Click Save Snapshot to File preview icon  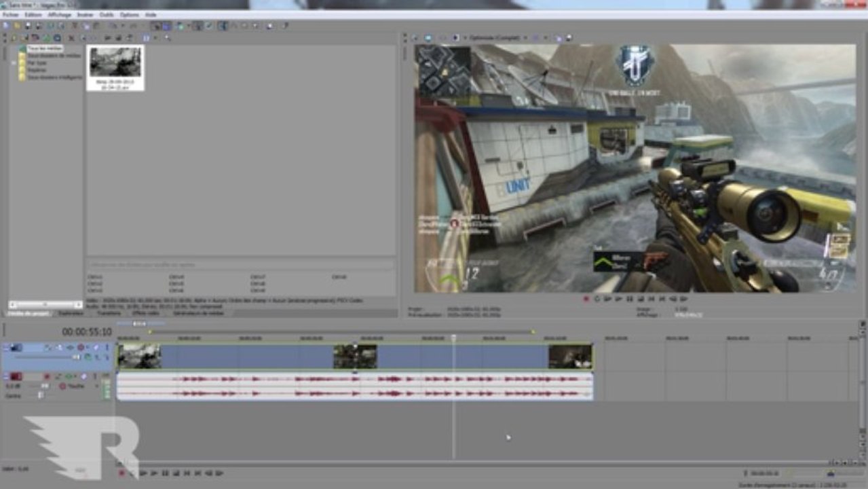click(568, 38)
